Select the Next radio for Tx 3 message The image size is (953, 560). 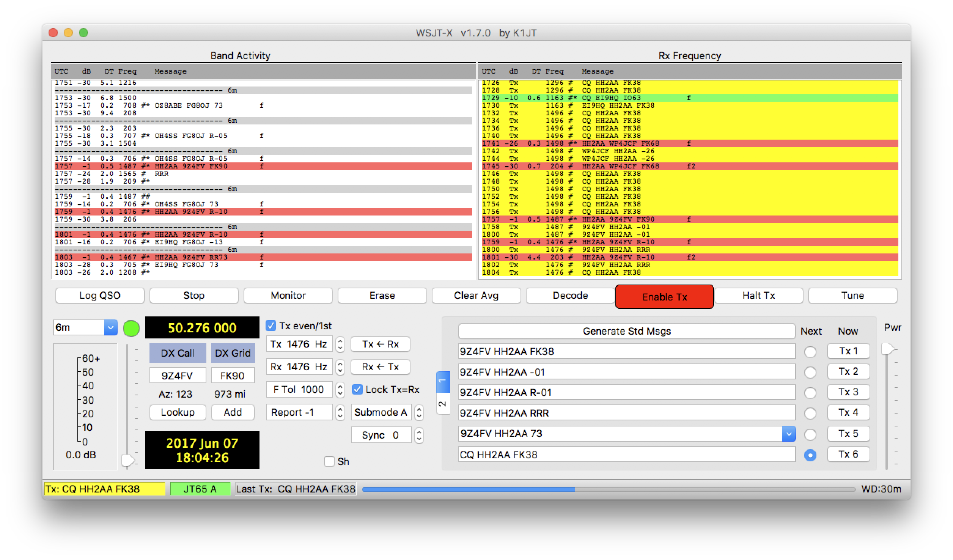(810, 393)
